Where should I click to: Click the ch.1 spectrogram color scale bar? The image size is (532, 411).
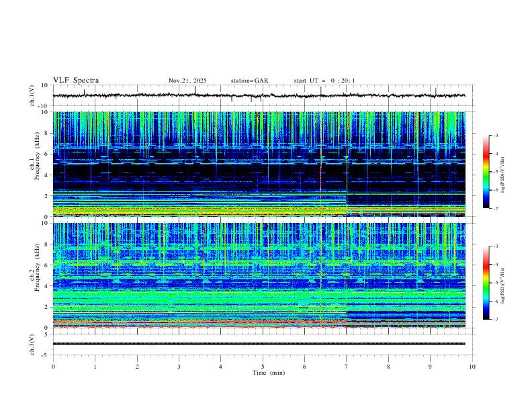[486, 172]
